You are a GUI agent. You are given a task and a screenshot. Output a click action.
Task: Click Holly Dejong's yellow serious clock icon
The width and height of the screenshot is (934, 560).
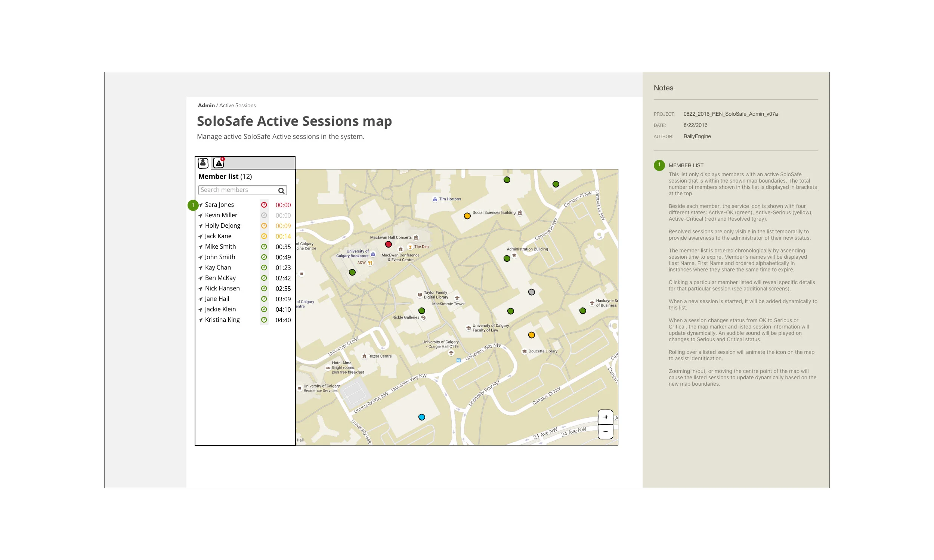264,225
